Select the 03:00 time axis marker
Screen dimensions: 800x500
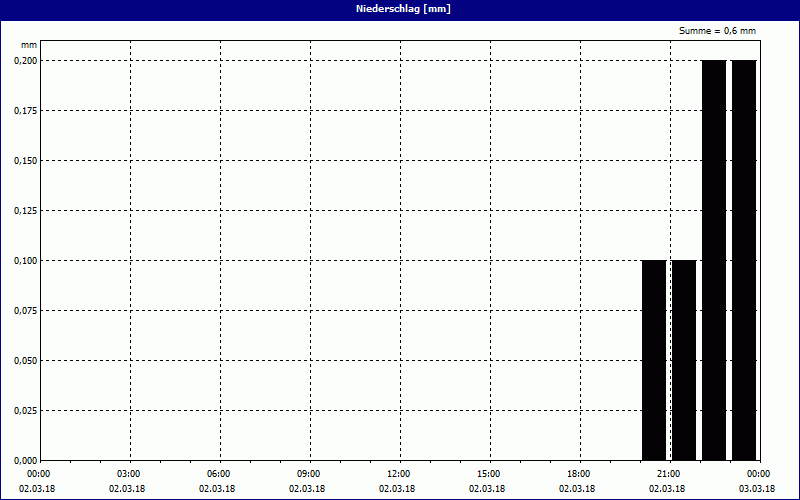point(128,473)
